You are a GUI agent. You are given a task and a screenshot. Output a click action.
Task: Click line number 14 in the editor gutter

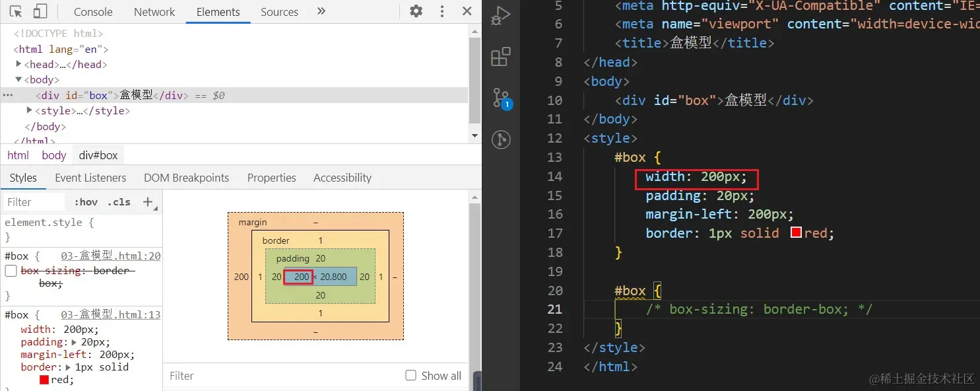point(554,176)
